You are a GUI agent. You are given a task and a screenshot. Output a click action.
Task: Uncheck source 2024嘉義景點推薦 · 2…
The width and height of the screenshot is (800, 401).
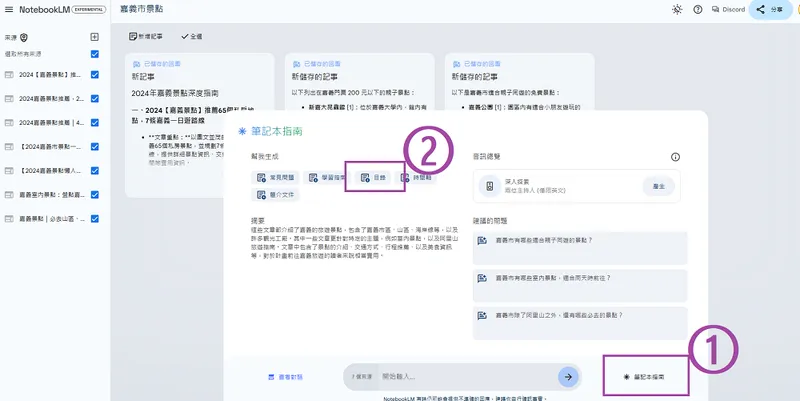click(x=94, y=98)
